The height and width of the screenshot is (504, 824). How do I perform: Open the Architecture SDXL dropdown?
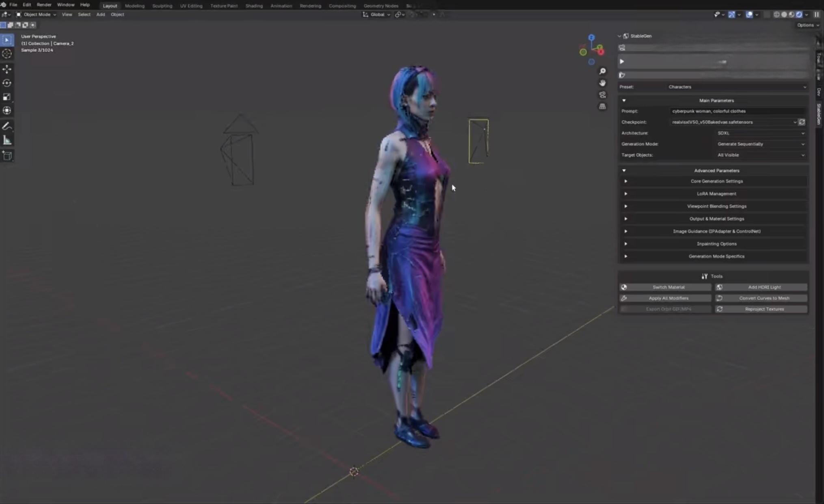pyautogui.click(x=760, y=133)
